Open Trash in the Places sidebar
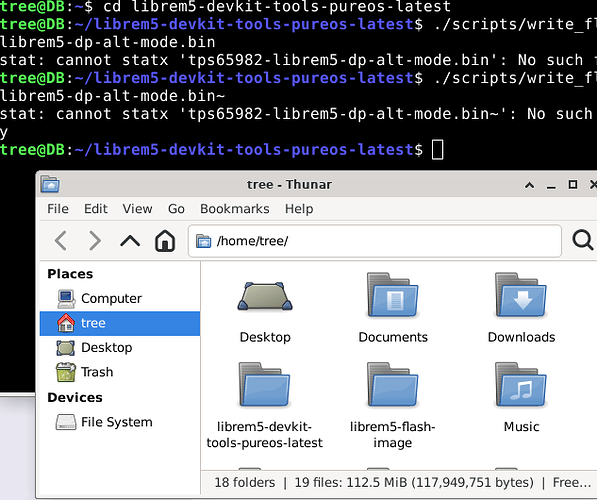This screenshot has width=597, height=500. point(120,372)
